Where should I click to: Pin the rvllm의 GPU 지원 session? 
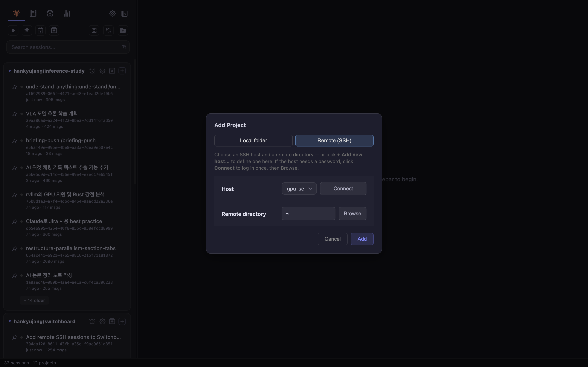tap(15, 195)
